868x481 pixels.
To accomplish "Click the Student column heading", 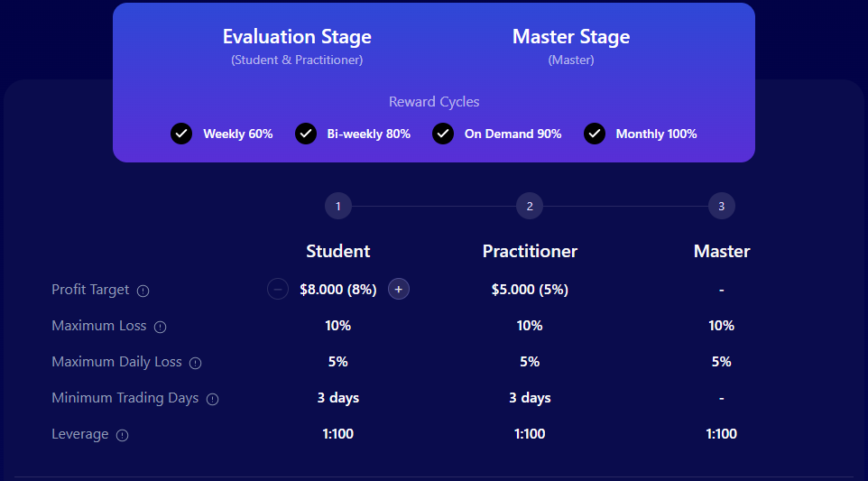I will coord(338,251).
